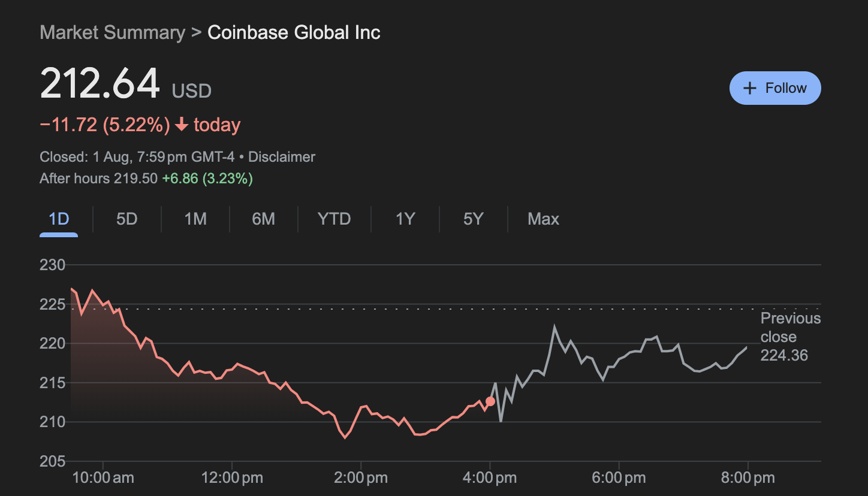Click the 4:00 pm axis label
The image size is (868, 496).
click(x=490, y=478)
